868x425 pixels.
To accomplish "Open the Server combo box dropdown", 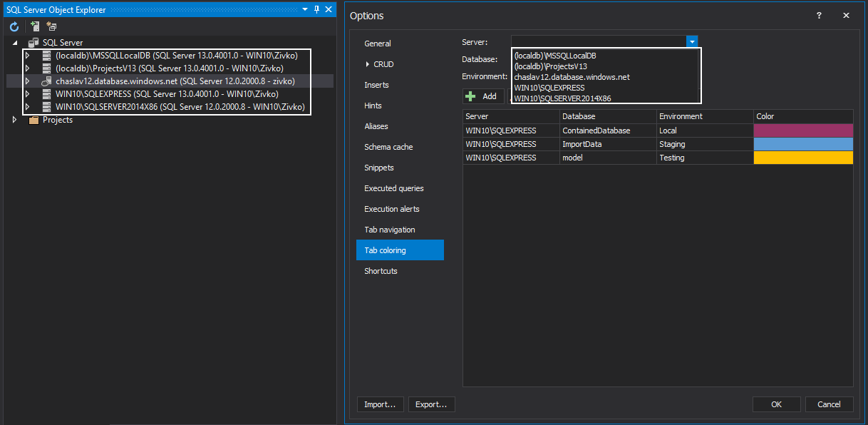I will click(692, 41).
